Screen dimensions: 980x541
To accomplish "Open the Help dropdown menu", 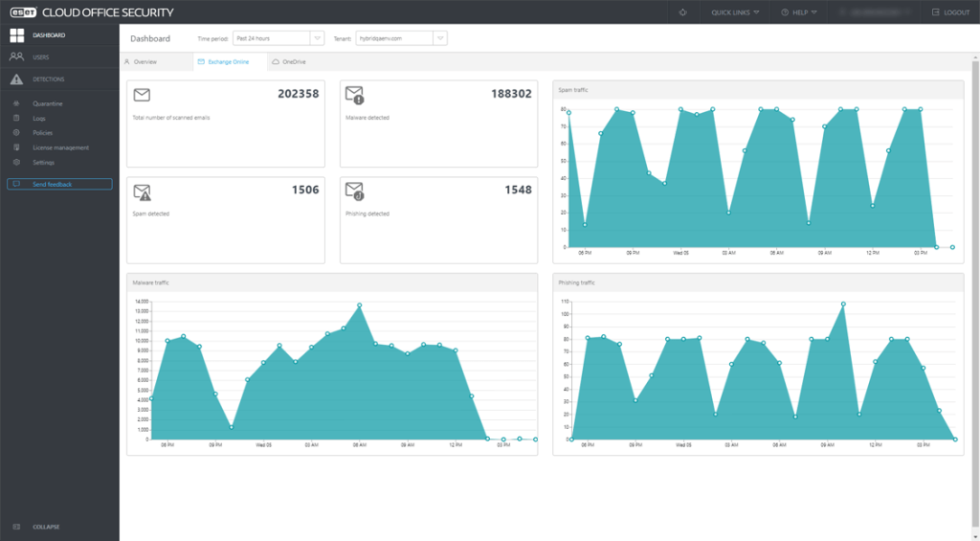I will (x=800, y=12).
